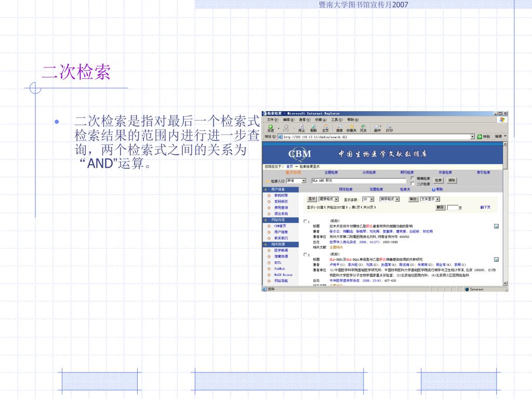Click the page vertical scrollbar up arrow

tap(505, 144)
